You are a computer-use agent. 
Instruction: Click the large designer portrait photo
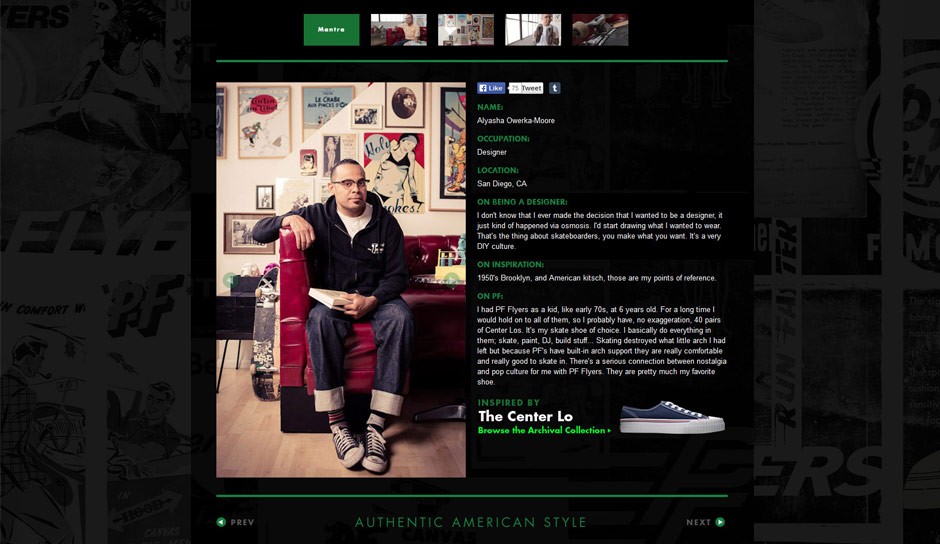pyautogui.click(x=341, y=279)
